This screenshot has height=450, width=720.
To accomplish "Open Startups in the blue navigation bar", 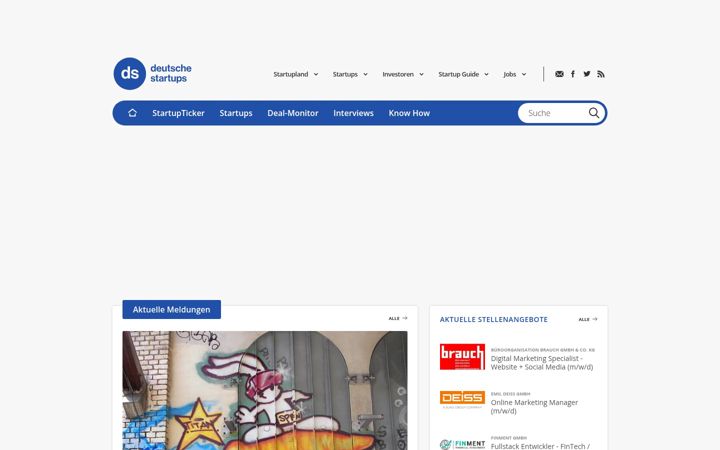I will pyautogui.click(x=236, y=113).
